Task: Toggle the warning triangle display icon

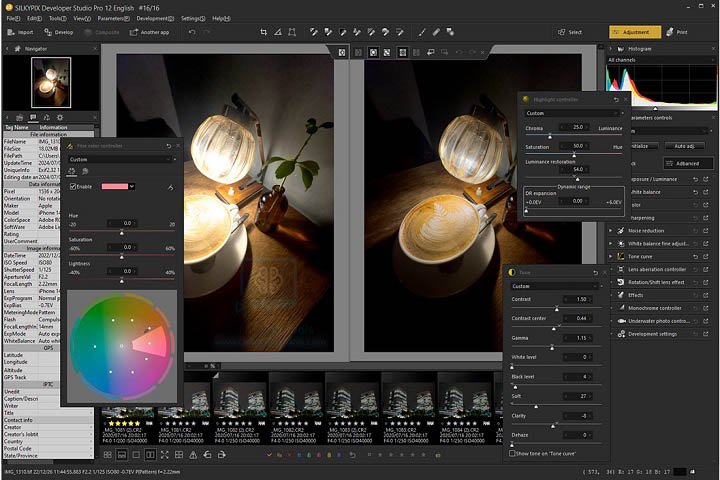Action: pos(193,455)
